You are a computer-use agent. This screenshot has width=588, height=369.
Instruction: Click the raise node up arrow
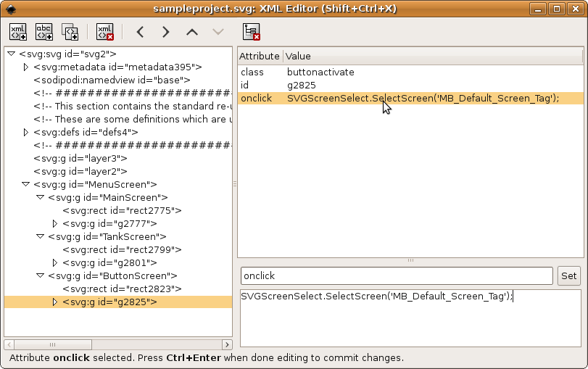pyautogui.click(x=191, y=32)
